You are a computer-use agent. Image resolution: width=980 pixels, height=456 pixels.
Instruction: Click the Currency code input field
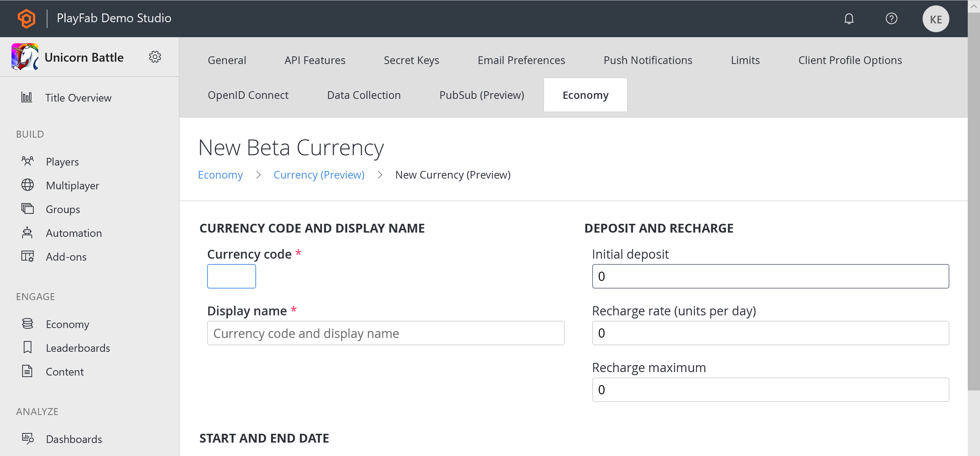[231, 276]
